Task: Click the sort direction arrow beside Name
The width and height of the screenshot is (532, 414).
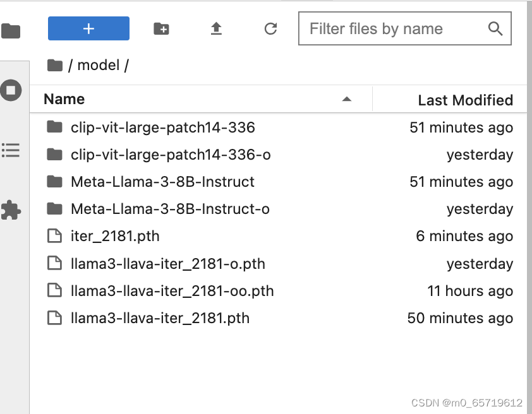Action: click(347, 99)
